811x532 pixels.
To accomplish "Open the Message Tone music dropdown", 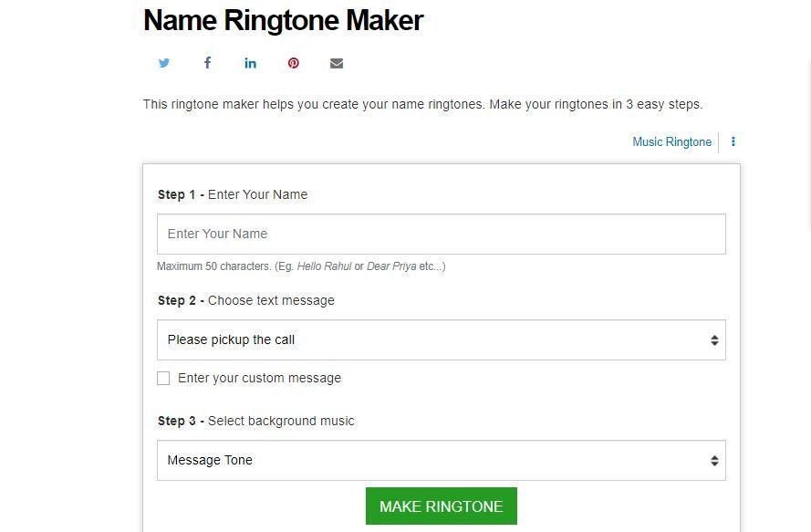I will pos(441,460).
